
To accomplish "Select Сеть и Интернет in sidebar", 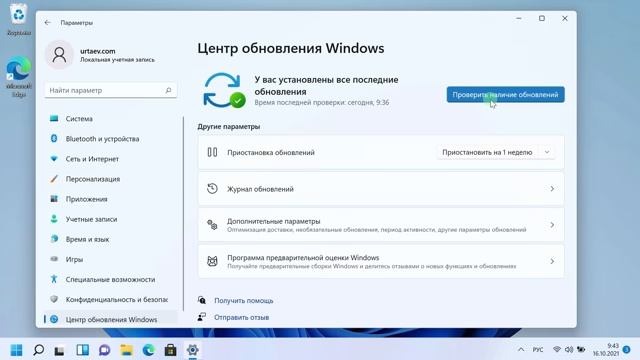I will coord(111,159).
